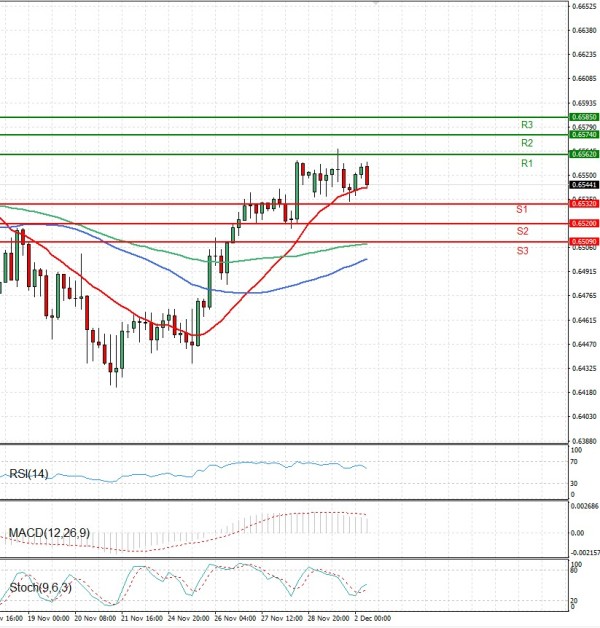This screenshot has width=600, height=628.
Task: Select the red 0.65200 price tag
Action: (584, 223)
